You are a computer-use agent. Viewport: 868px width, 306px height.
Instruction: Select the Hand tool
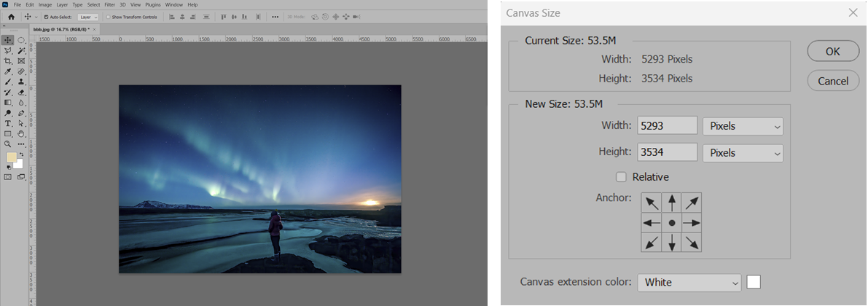coord(21,133)
